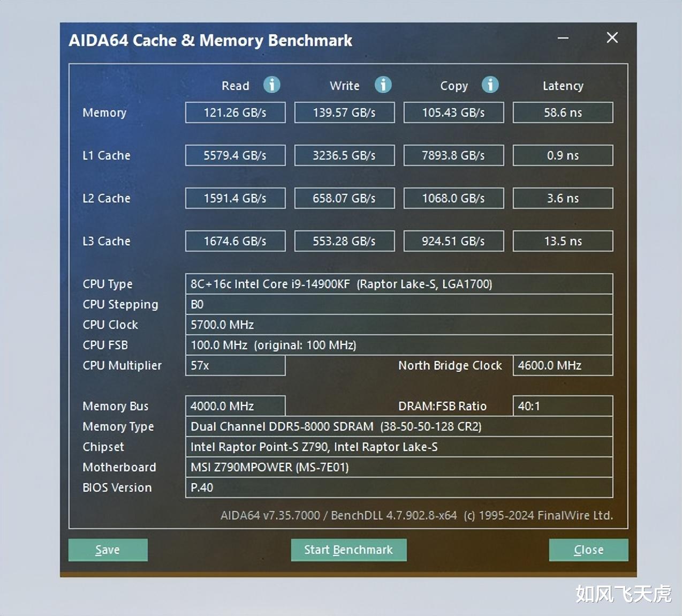Select L1 Cache latency 0.9 ns

click(x=563, y=155)
